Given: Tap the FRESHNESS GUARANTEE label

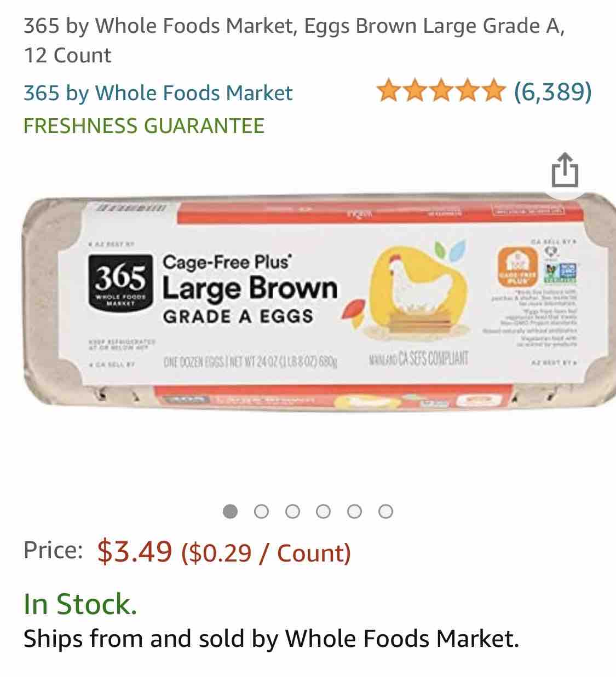Looking at the screenshot, I should coord(143,126).
